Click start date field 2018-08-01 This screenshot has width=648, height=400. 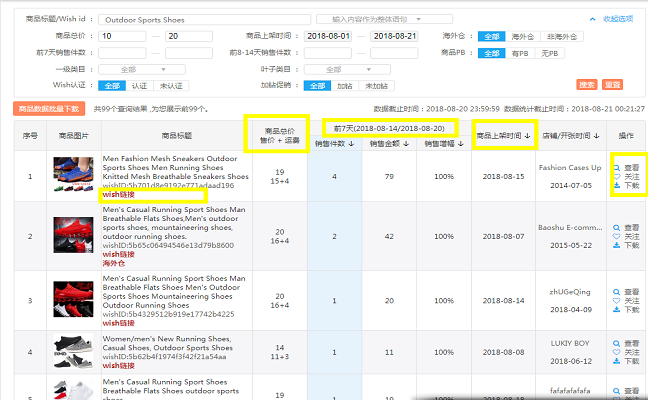pyautogui.click(x=328, y=36)
